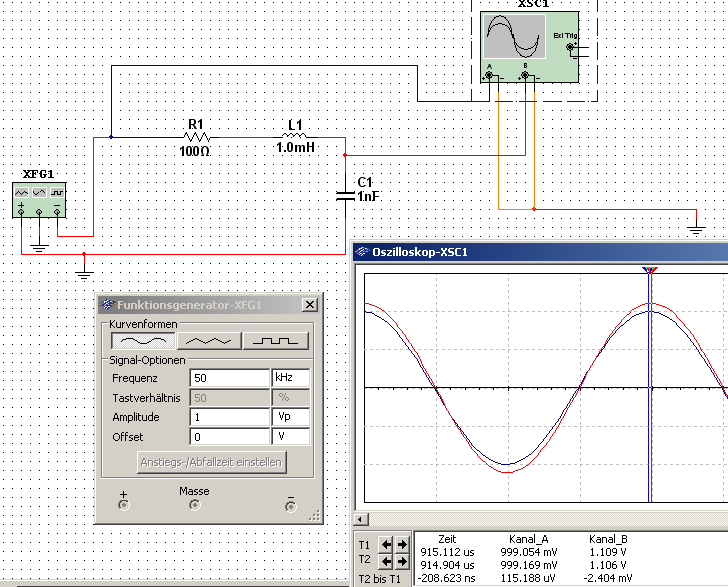Select capacitor C1 in the circuit
Screen dimensions: 728x587
pos(345,197)
